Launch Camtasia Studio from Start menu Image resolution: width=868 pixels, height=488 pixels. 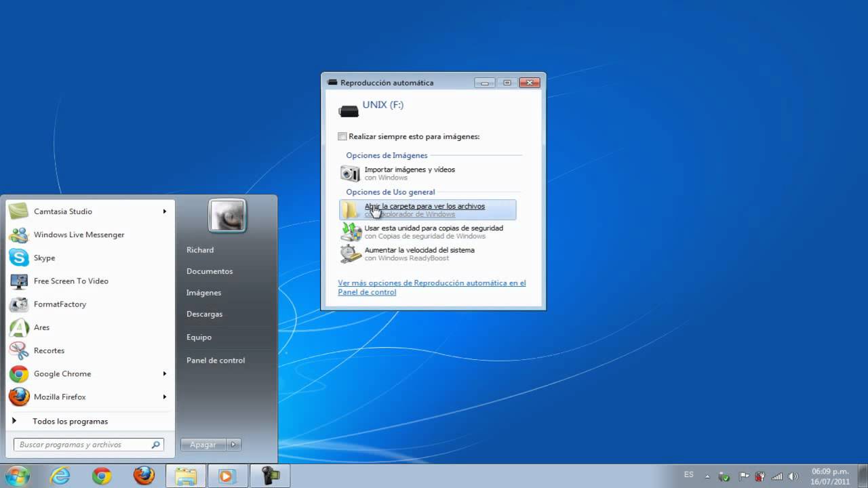[89, 211]
